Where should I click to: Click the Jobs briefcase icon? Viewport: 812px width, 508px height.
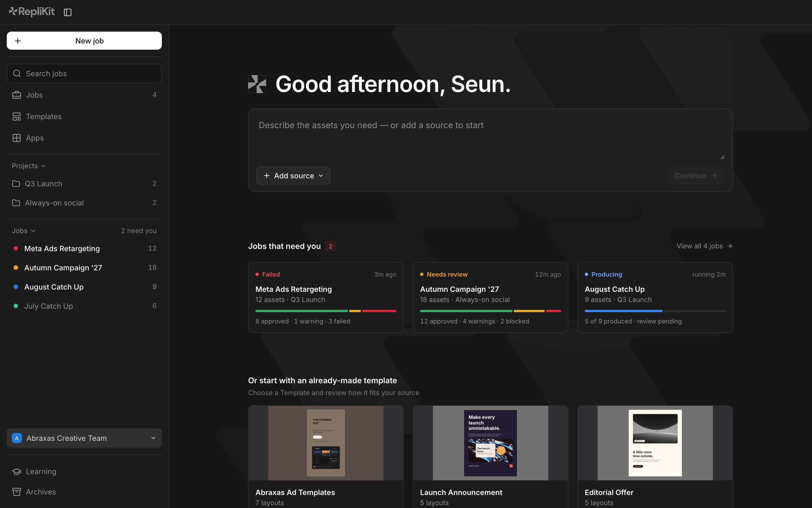[x=16, y=95]
